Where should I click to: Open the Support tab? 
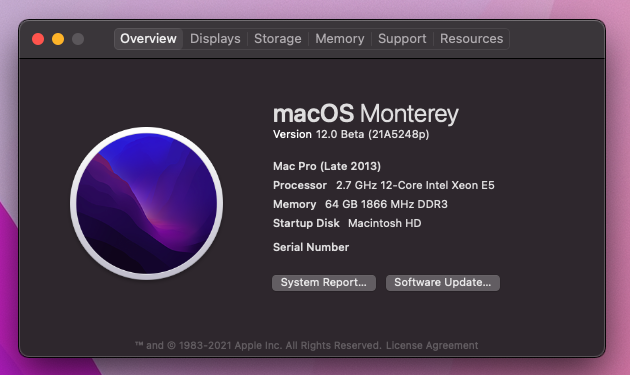402,39
